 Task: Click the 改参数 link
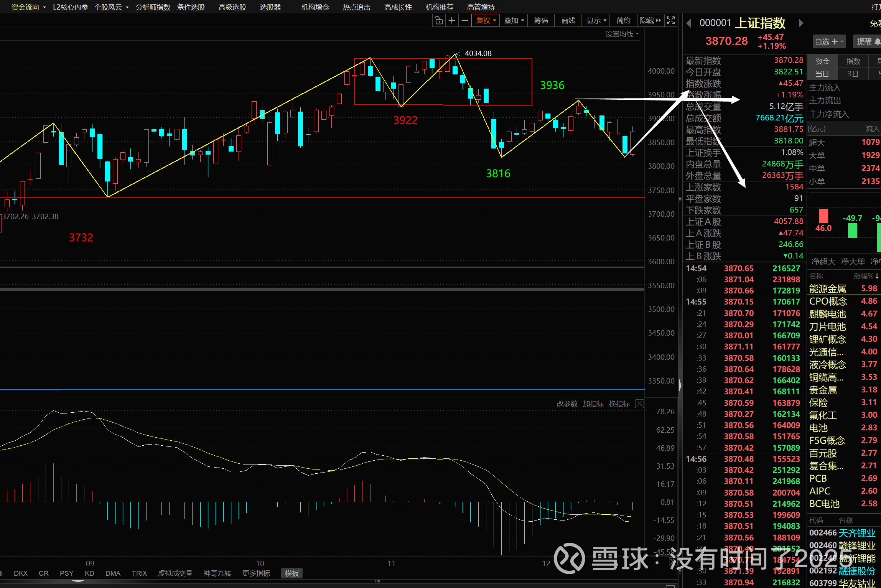tap(567, 404)
